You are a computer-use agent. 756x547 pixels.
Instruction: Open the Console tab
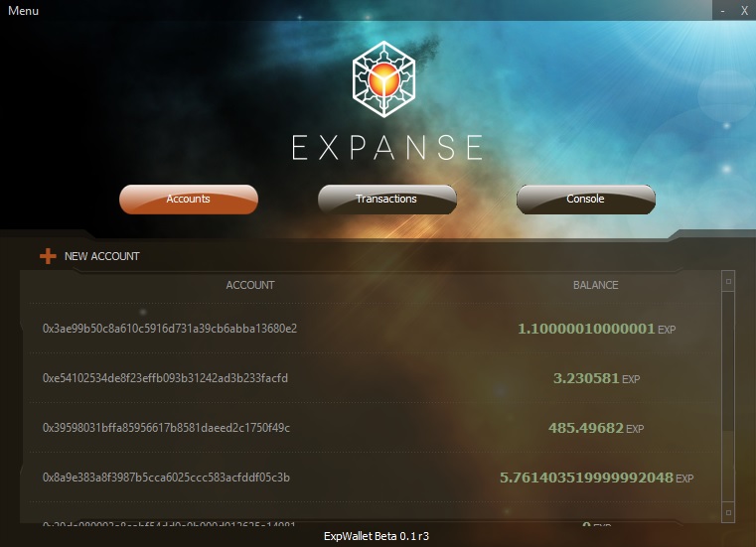tap(586, 199)
